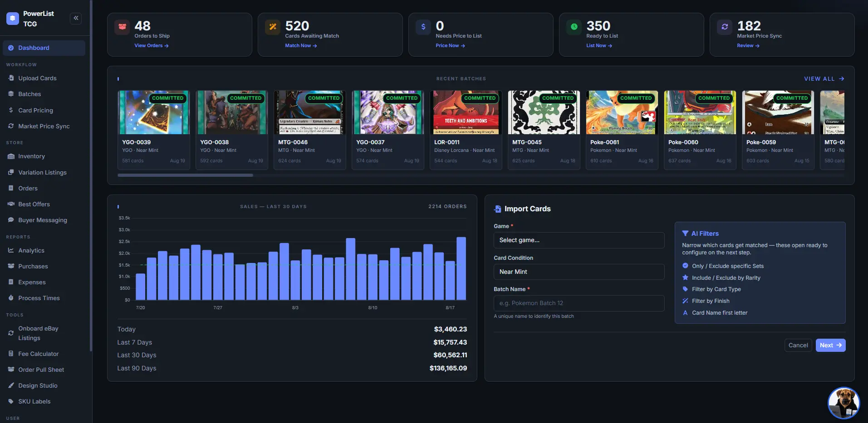The width and height of the screenshot is (868, 423).
Task: Click the Batch Name input field
Action: pos(579,303)
